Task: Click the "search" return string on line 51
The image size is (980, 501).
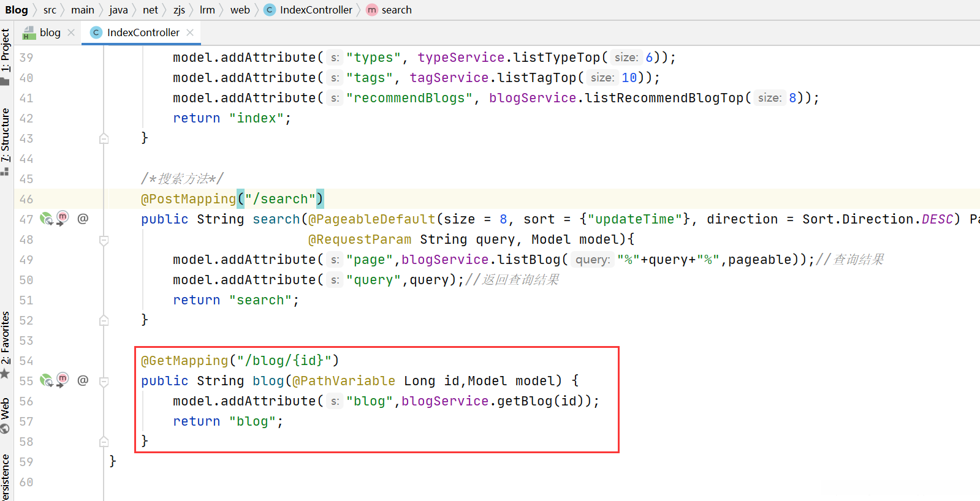Action: pyautogui.click(x=260, y=300)
